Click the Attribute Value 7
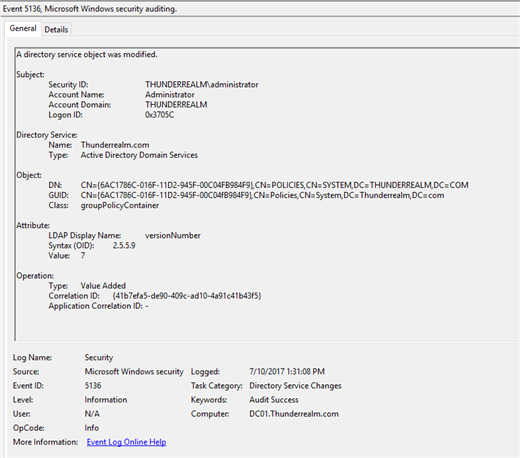This screenshot has width=520, height=458. (83, 255)
